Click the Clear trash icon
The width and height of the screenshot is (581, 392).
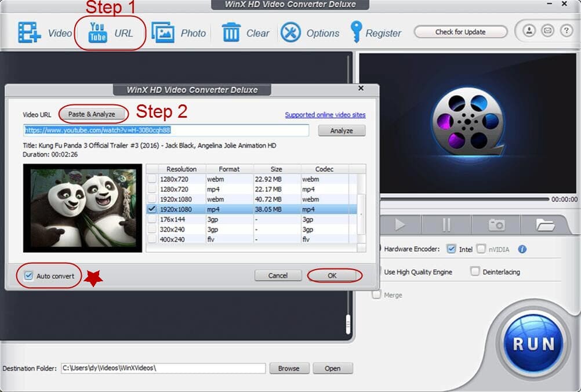click(231, 32)
